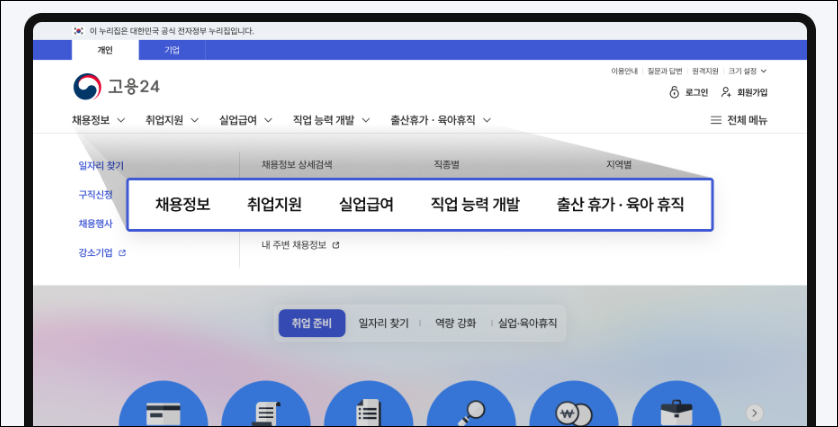Screen dimensions: 838x427
Task: Open the 강소기업 external link
Action: click(102, 253)
